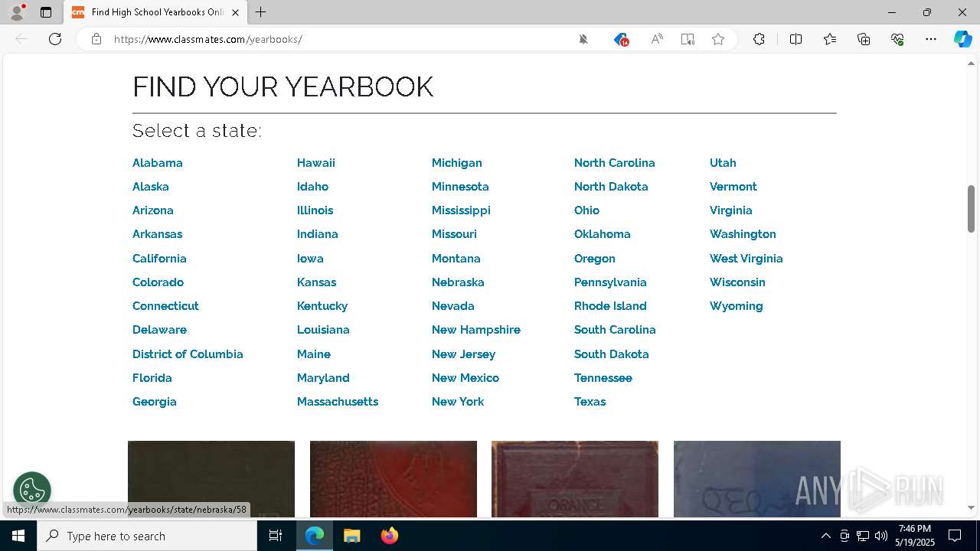This screenshot has height=551, width=980.
Task: Open the Pennsylvania yearbooks link
Action: pyautogui.click(x=610, y=282)
